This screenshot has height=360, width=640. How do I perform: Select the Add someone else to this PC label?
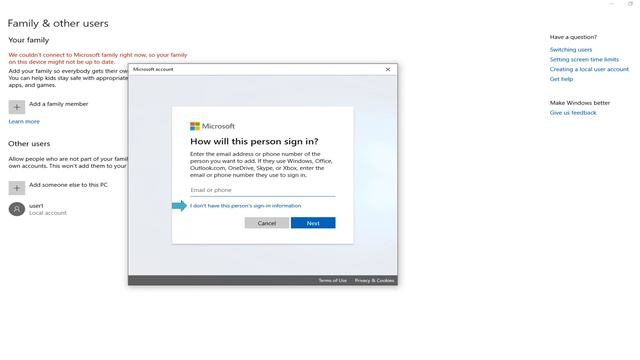click(68, 185)
